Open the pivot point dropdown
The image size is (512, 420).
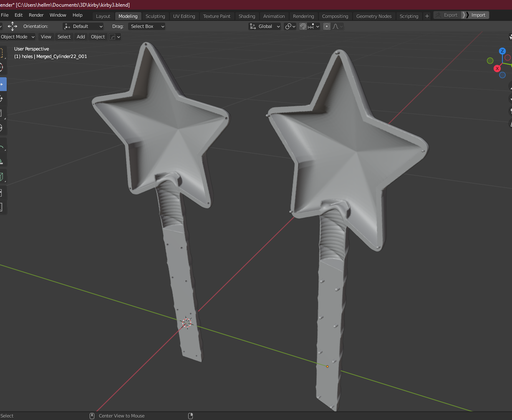pos(290,26)
